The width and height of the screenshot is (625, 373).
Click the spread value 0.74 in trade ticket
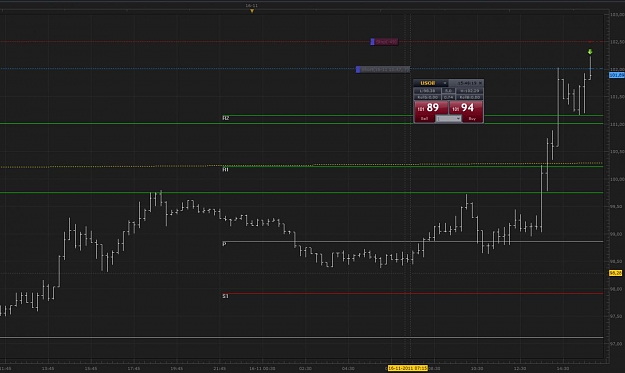[x=448, y=97]
